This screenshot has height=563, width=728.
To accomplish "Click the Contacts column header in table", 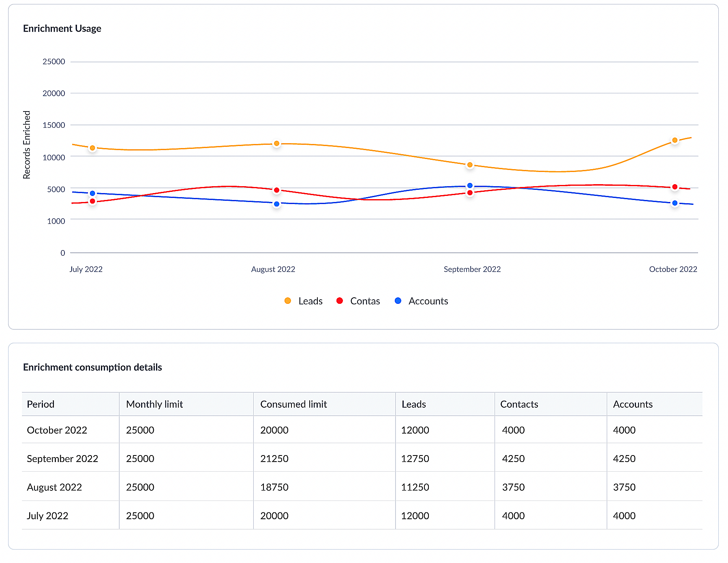I will (519, 404).
